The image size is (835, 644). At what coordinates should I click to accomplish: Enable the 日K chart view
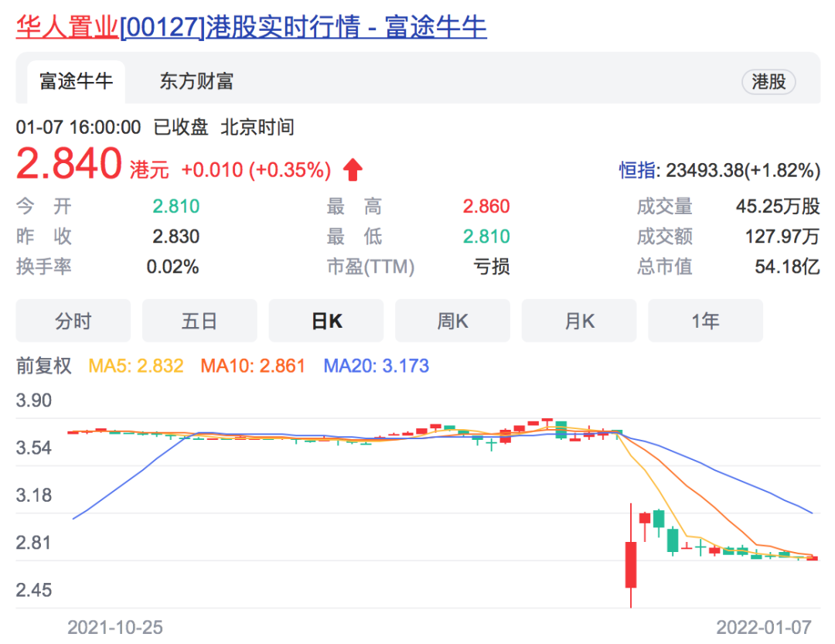[x=325, y=320]
